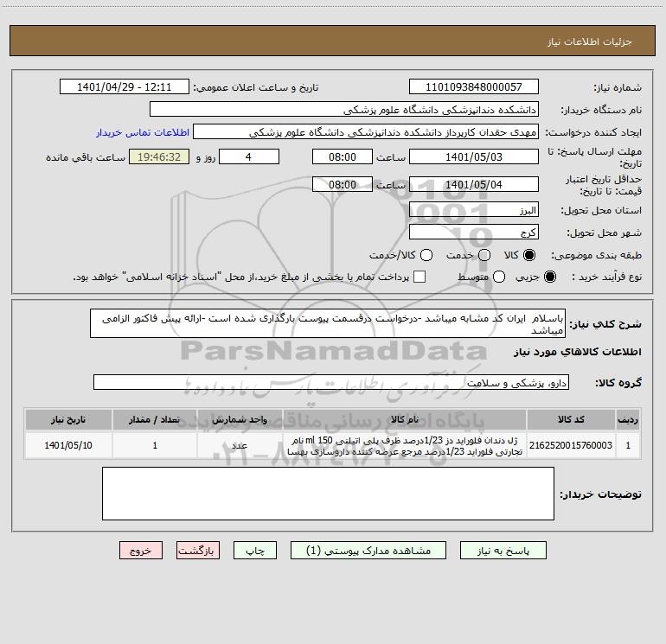Click the fluoride gel product name cell

click(x=405, y=445)
